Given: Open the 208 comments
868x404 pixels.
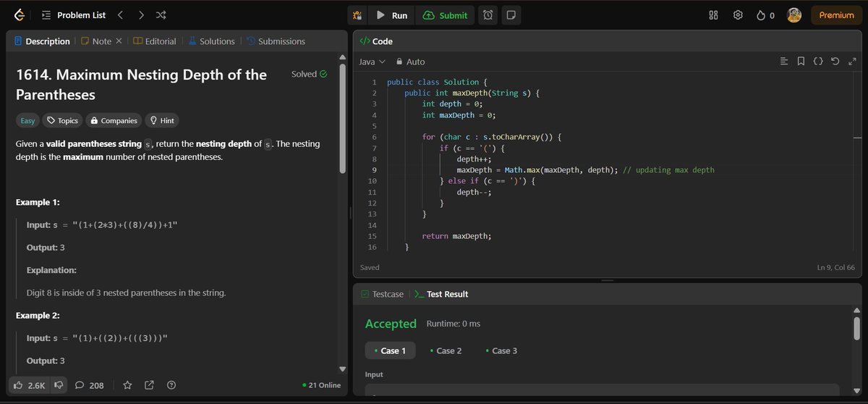Looking at the screenshot, I should point(90,385).
